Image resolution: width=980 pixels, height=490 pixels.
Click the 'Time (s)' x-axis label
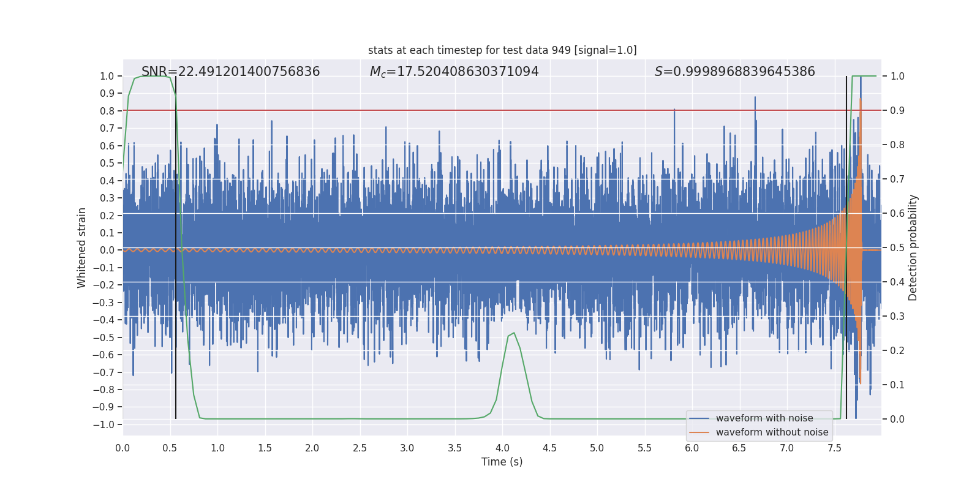[x=502, y=462]
